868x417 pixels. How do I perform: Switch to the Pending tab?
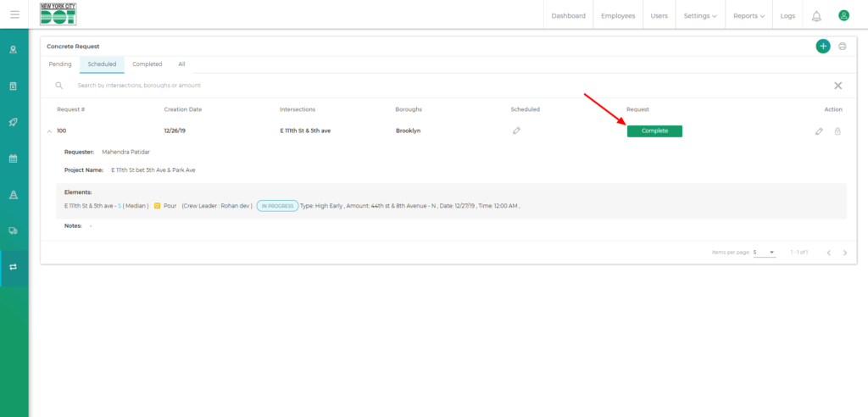pyautogui.click(x=60, y=64)
